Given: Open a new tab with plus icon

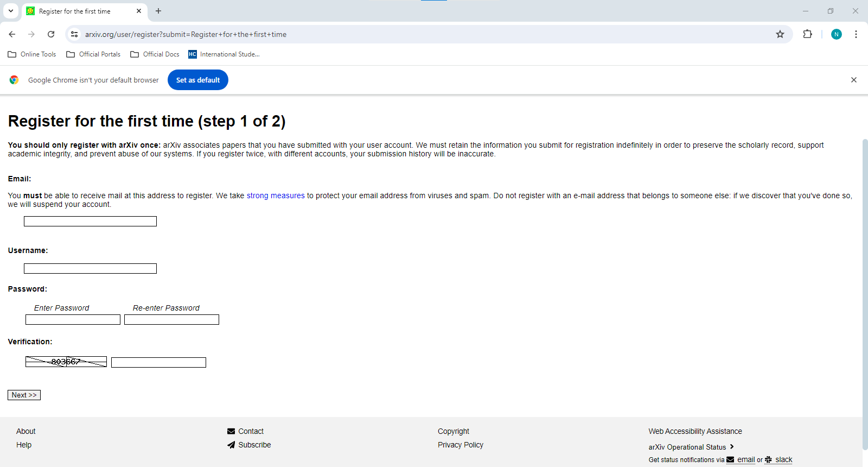Looking at the screenshot, I should (158, 11).
